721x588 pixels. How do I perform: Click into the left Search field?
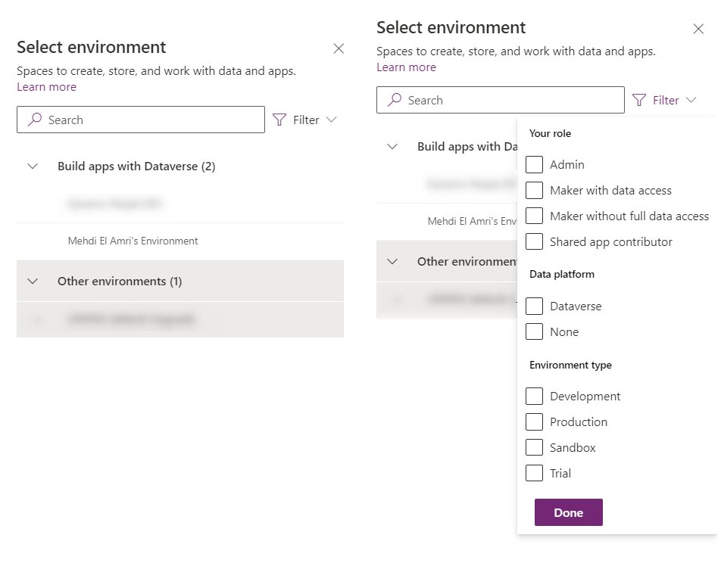tap(151, 120)
